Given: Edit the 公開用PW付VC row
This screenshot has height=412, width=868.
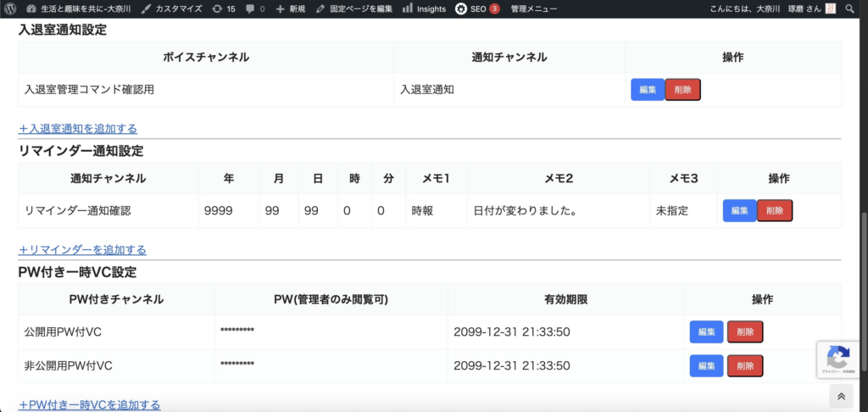Looking at the screenshot, I should tap(706, 332).
